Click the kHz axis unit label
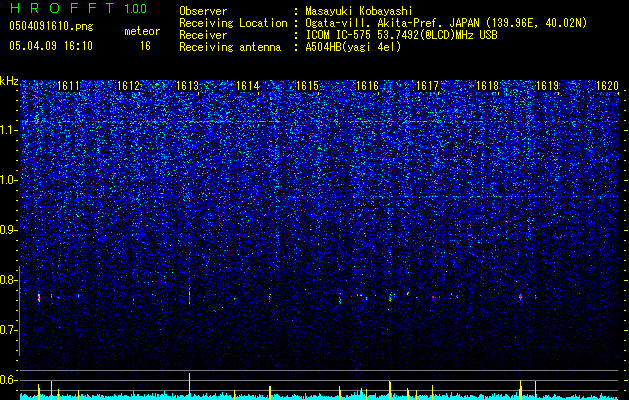The height and width of the screenshot is (400, 629). pyautogui.click(x=9, y=81)
